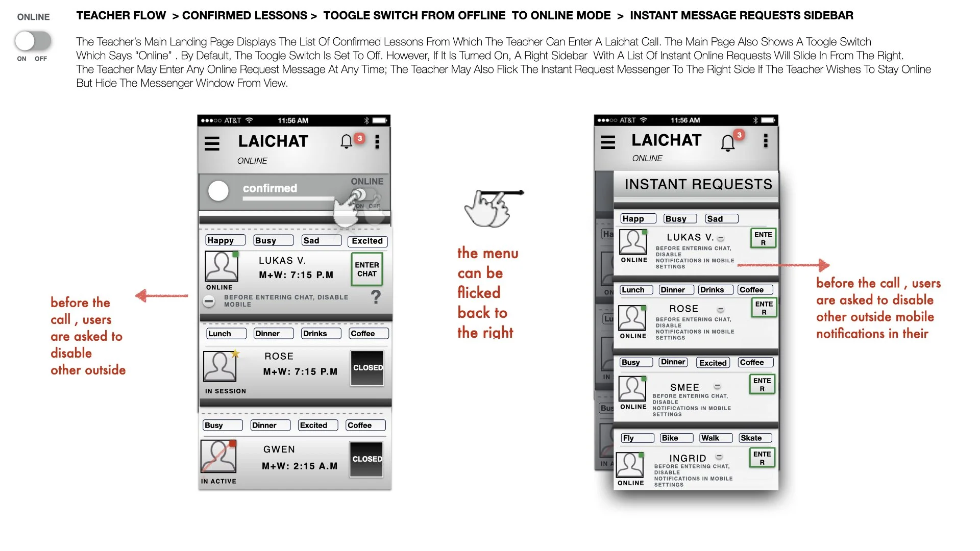980x551 pixels.
Task: Collapse Rose's notice in Instant Requests
Action: pos(720,310)
